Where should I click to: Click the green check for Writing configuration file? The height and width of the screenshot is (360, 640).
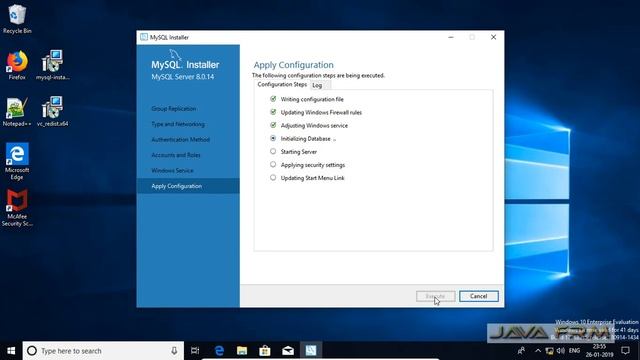273,99
